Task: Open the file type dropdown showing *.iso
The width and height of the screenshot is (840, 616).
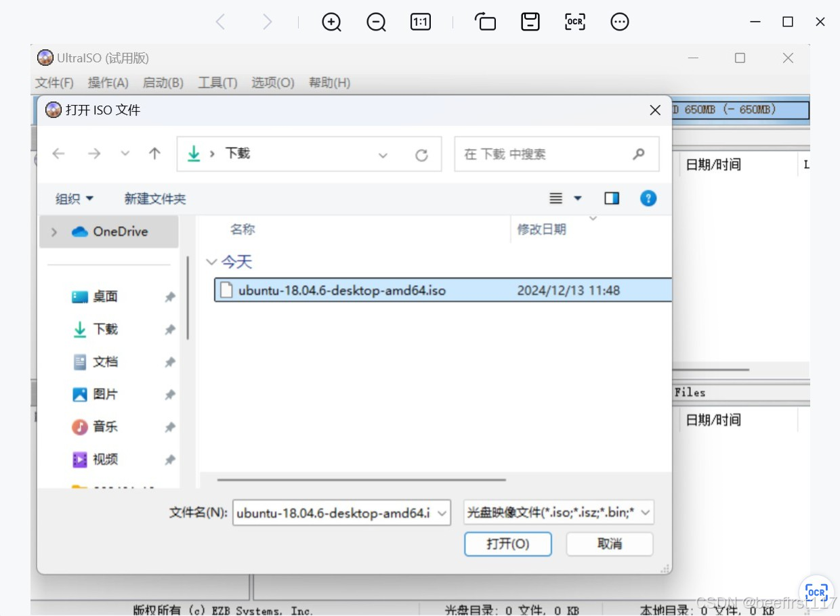Action: point(555,512)
